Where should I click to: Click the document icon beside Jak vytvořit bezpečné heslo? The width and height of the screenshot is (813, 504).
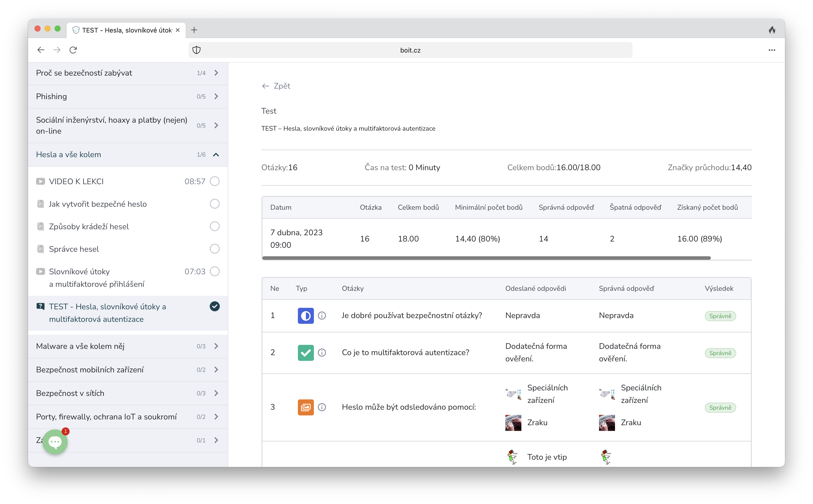click(x=40, y=204)
